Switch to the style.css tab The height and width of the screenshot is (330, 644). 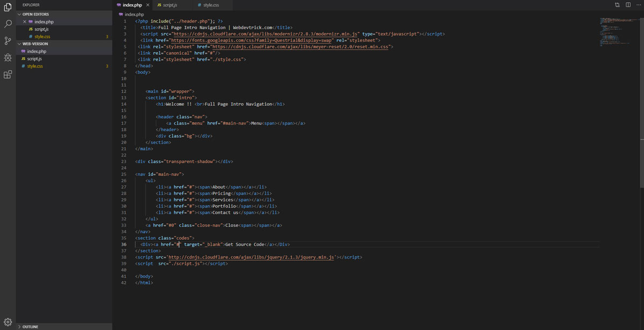(209, 4)
